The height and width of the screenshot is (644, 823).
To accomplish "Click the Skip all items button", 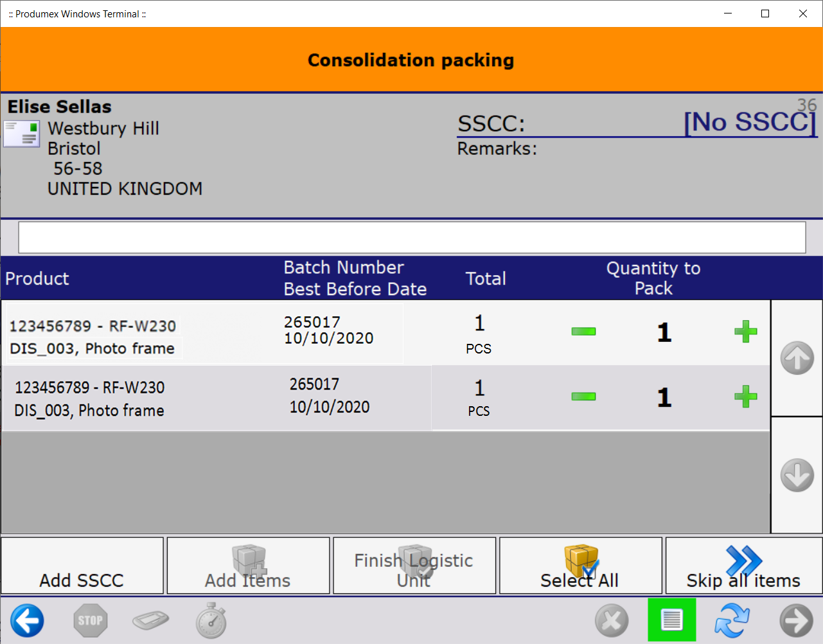I will coord(743,566).
